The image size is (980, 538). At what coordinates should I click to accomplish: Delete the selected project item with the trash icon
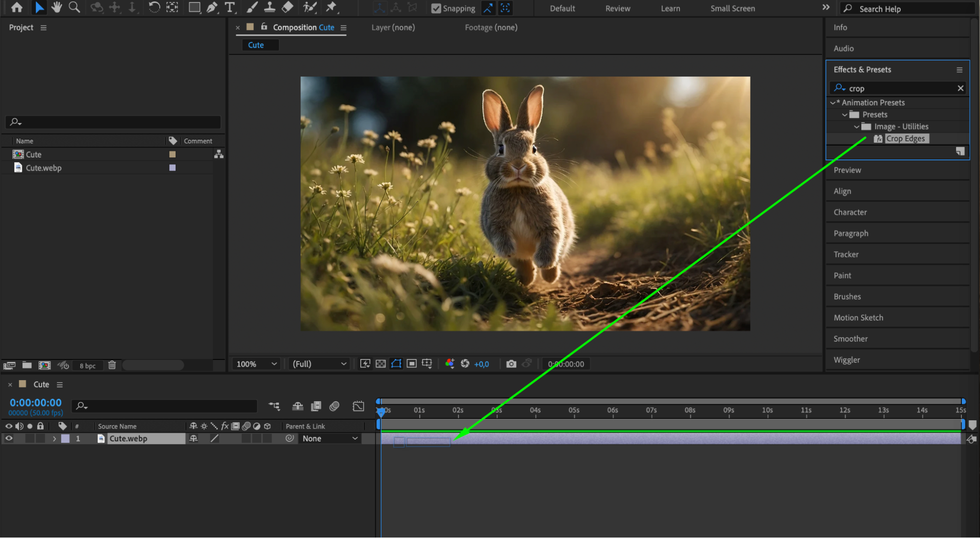(112, 365)
